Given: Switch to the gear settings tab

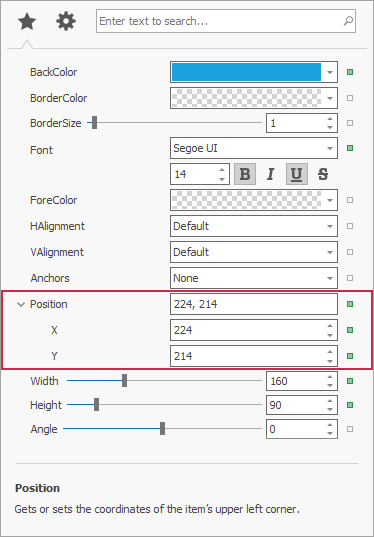Looking at the screenshot, I should pyautogui.click(x=66, y=21).
